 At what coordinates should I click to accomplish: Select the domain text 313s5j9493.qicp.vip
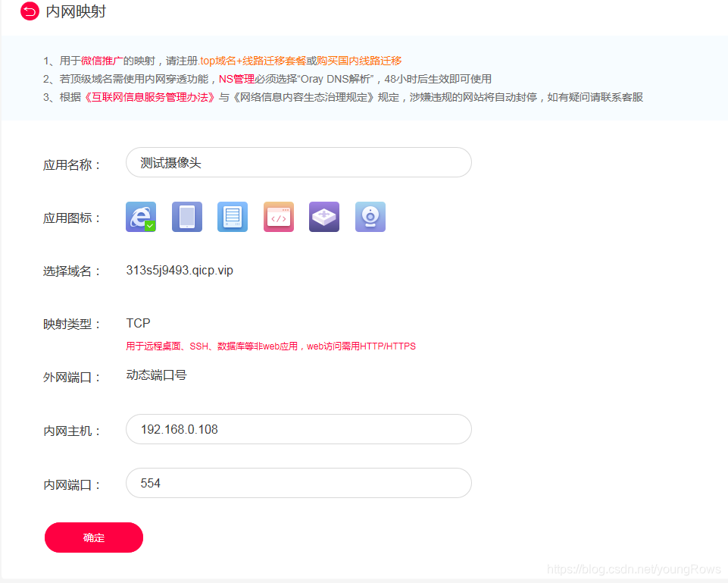click(180, 271)
